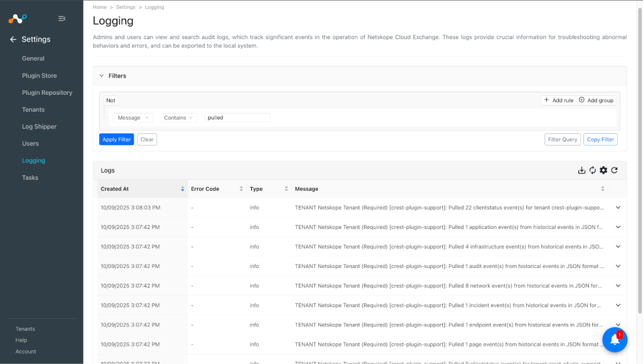Open Help link at sidebar bottom
Viewport: 643px width, 364px height.
pyautogui.click(x=21, y=340)
